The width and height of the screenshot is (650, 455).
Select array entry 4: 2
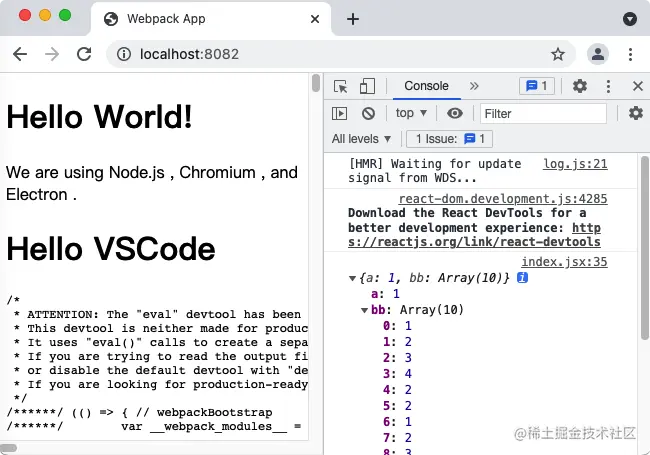[397, 390]
